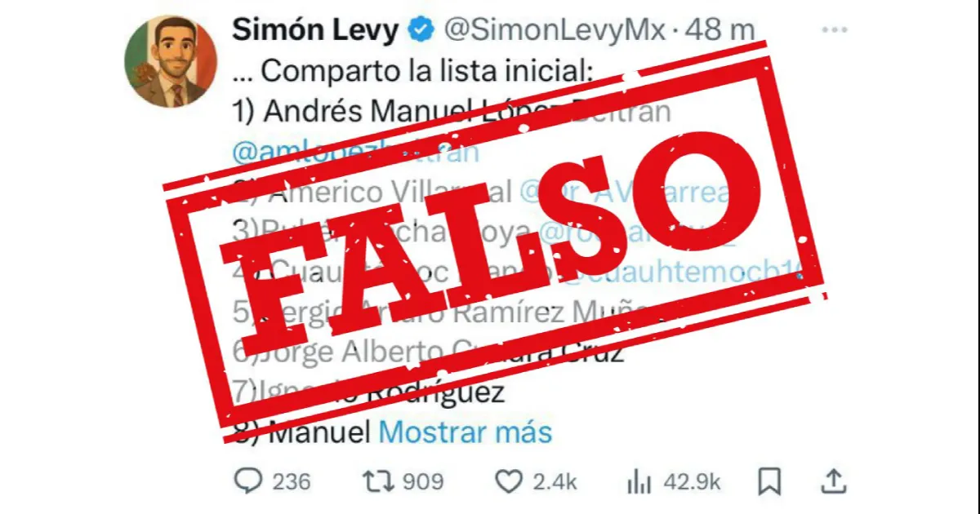Open Simón Levy profile avatar
The height and width of the screenshot is (514, 980).
tap(171, 62)
